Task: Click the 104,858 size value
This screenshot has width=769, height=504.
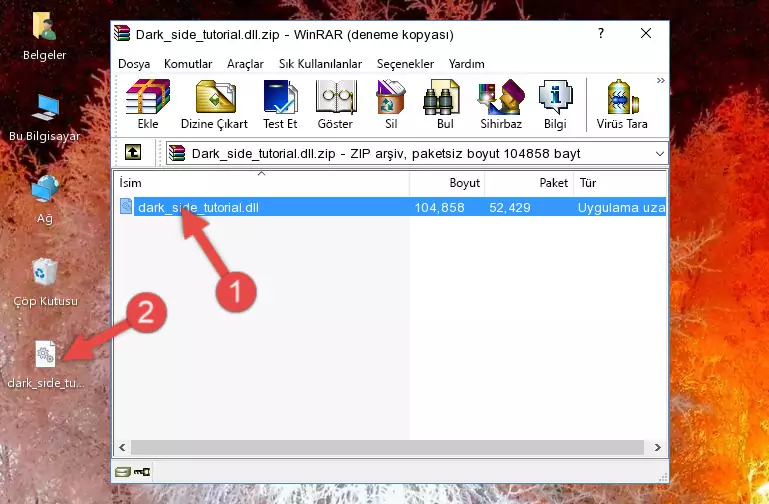Action: 439,207
